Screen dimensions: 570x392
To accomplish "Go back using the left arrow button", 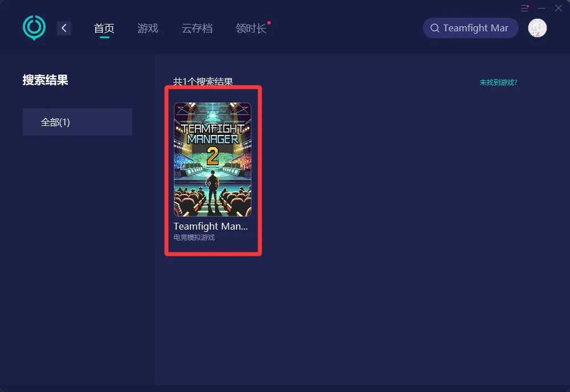I will pyautogui.click(x=64, y=28).
